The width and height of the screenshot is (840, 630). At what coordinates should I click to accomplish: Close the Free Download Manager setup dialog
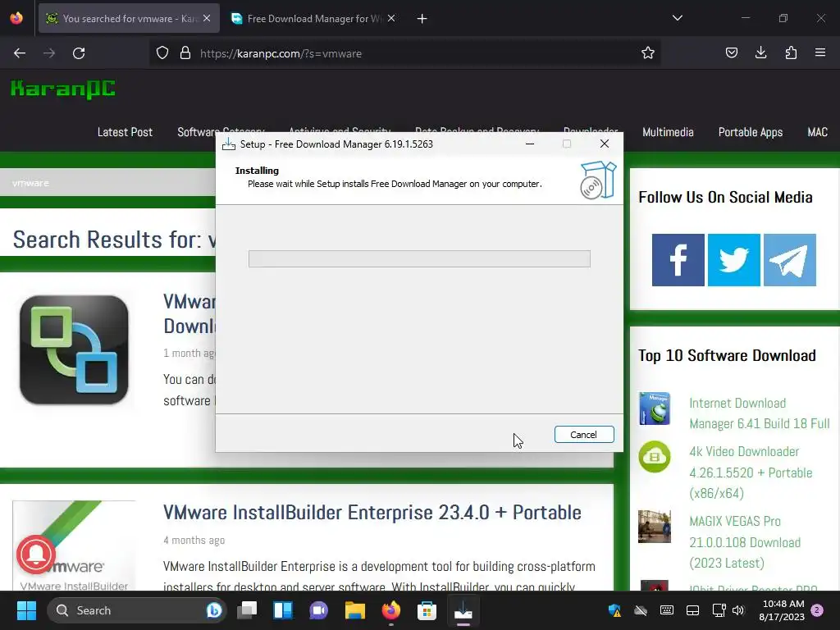click(x=605, y=144)
